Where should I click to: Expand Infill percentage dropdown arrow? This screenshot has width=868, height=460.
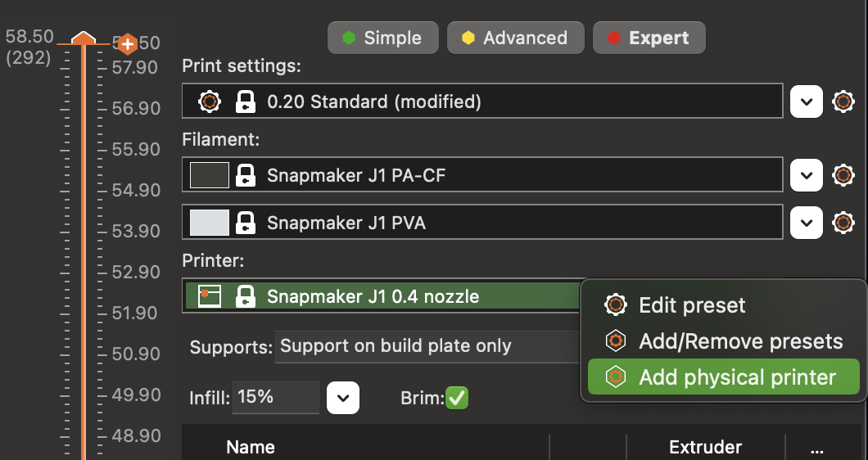342,398
